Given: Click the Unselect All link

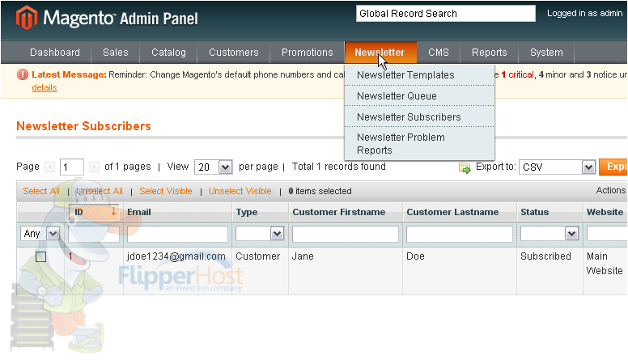Looking at the screenshot, I should [100, 191].
